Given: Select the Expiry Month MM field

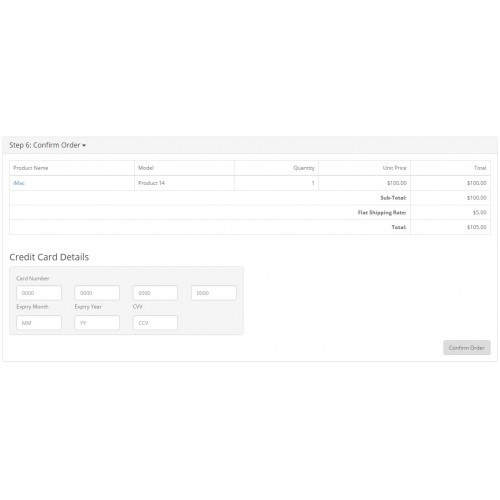Looking at the screenshot, I should coord(39,323).
